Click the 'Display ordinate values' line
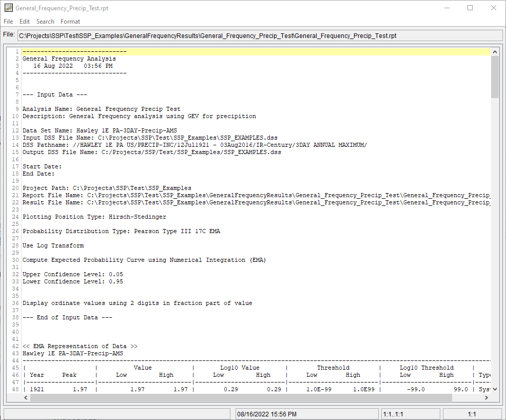Screen dimensions: 506x420 click(138, 303)
